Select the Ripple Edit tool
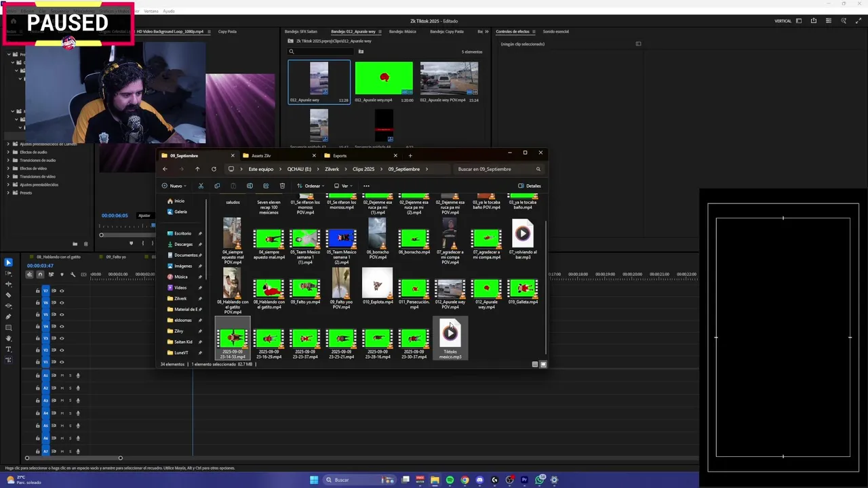 pos(9,284)
